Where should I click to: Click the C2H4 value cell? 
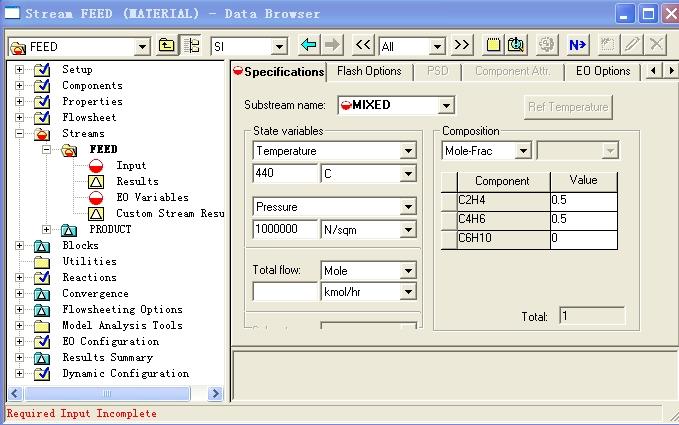584,200
